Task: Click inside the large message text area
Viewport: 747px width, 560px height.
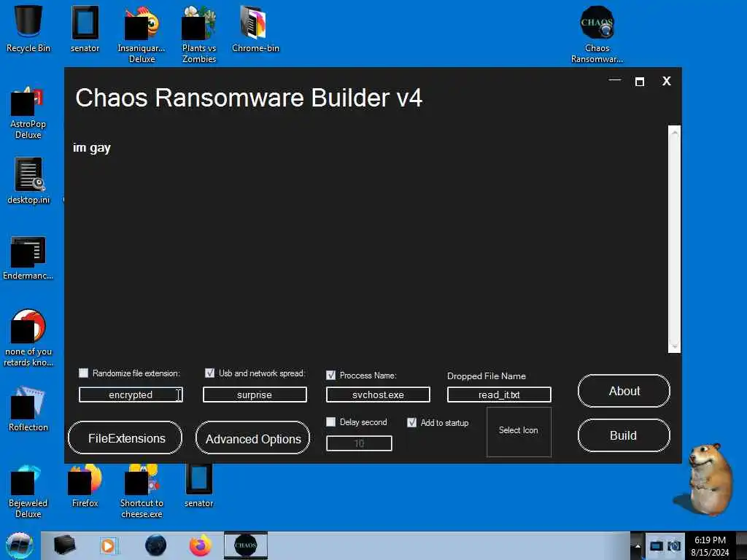Action: click(367, 239)
